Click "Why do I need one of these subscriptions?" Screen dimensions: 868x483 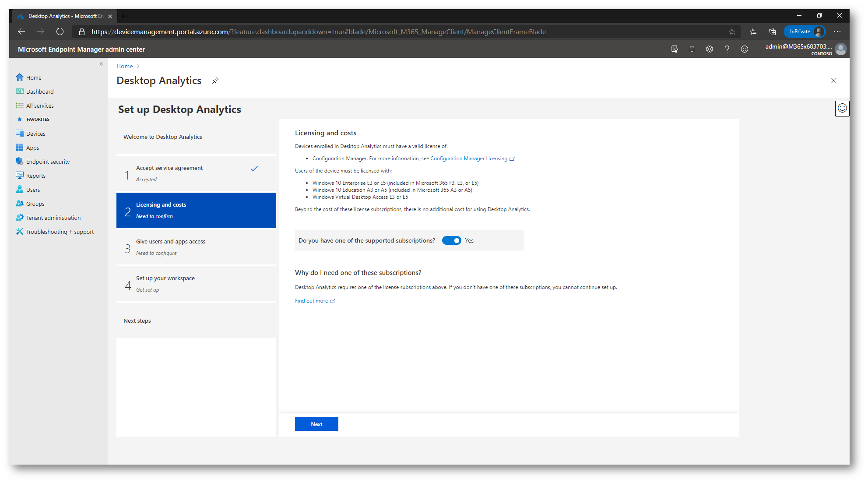[358, 273]
